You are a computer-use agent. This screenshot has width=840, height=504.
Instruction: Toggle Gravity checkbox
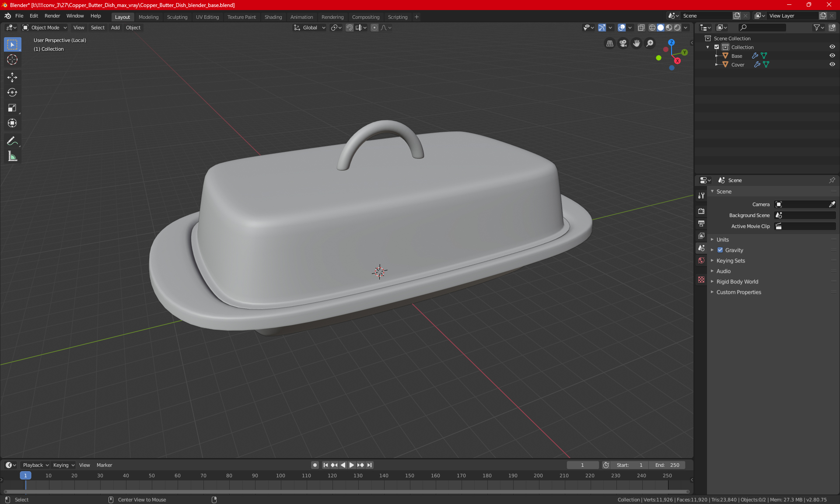coord(720,250)
